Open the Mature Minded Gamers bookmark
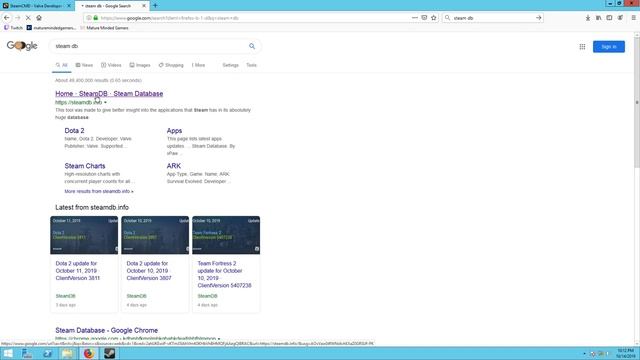 (x=104, y=28)
